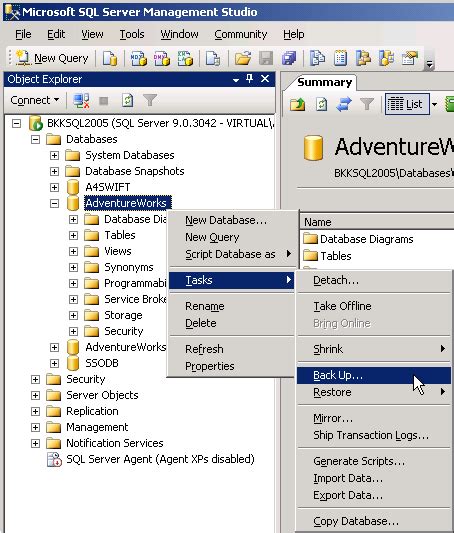Click the Filter icon in Summary toolbar
454x533 pixels.
coord(367,104)
